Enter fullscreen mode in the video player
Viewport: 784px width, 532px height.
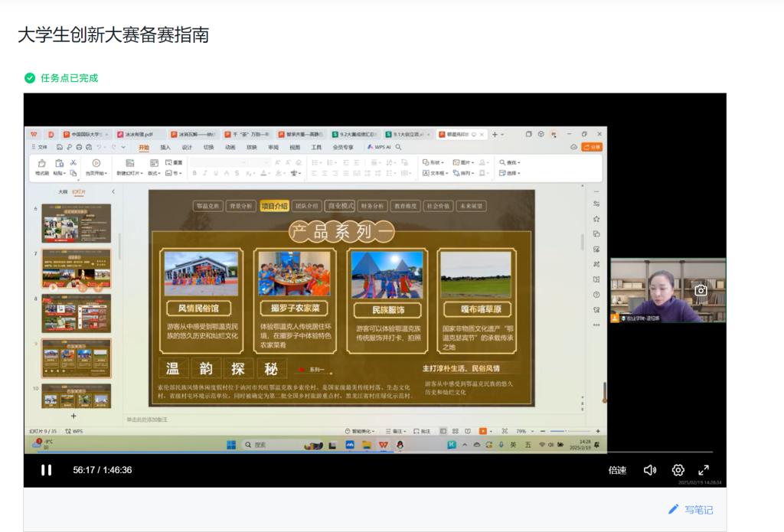704,470
